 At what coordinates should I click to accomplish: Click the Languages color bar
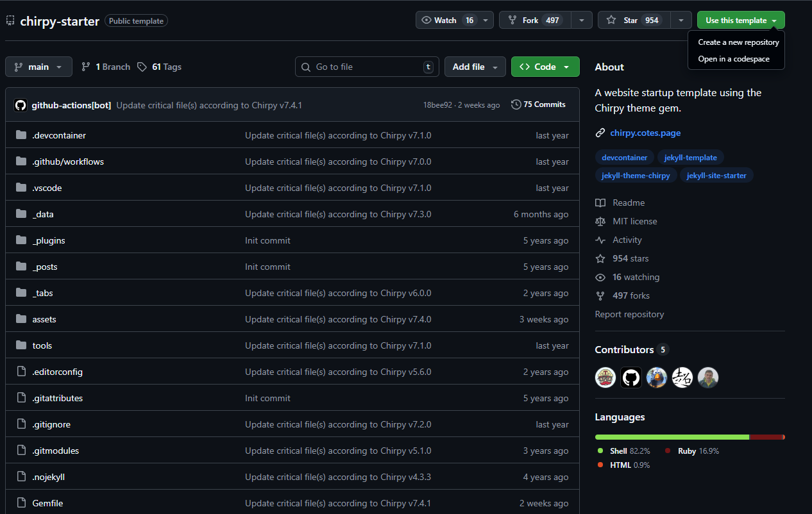[689, 437]
